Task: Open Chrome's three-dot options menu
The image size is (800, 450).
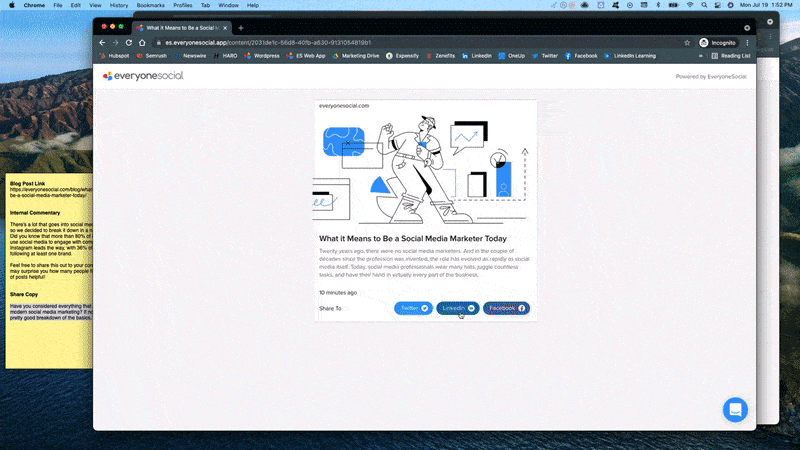Action: click(747, 43)
